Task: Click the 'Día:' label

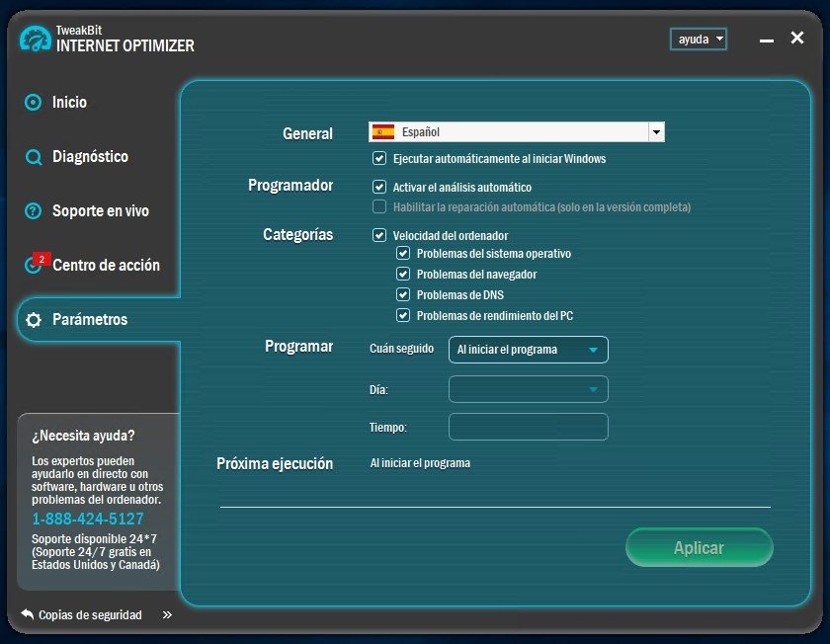Action: (379, 390)
